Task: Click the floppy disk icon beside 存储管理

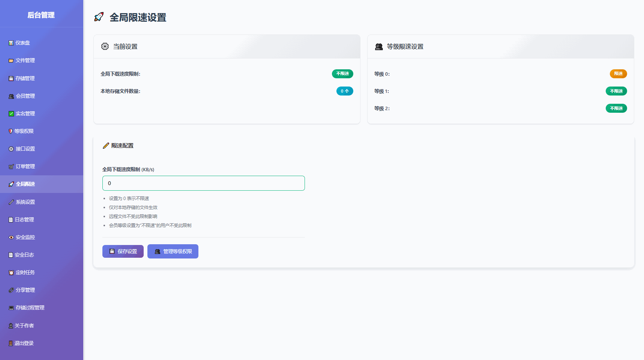Action: coord(11,79)
